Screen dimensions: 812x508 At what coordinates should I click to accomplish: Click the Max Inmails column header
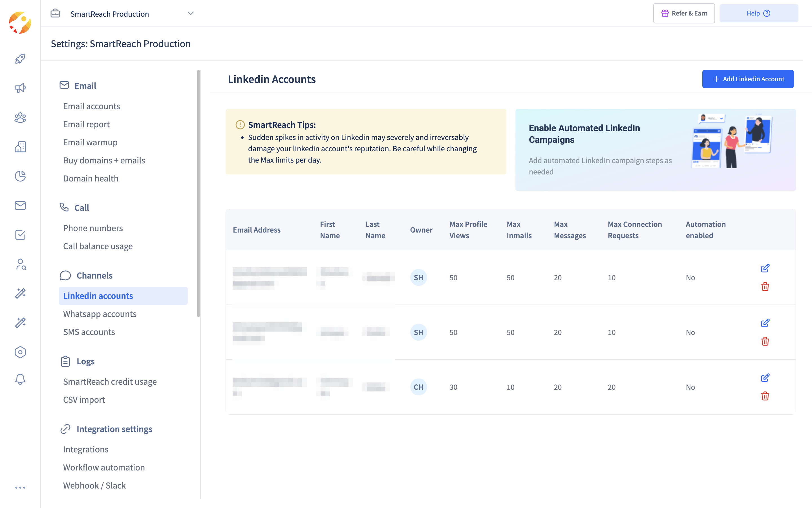519,230
